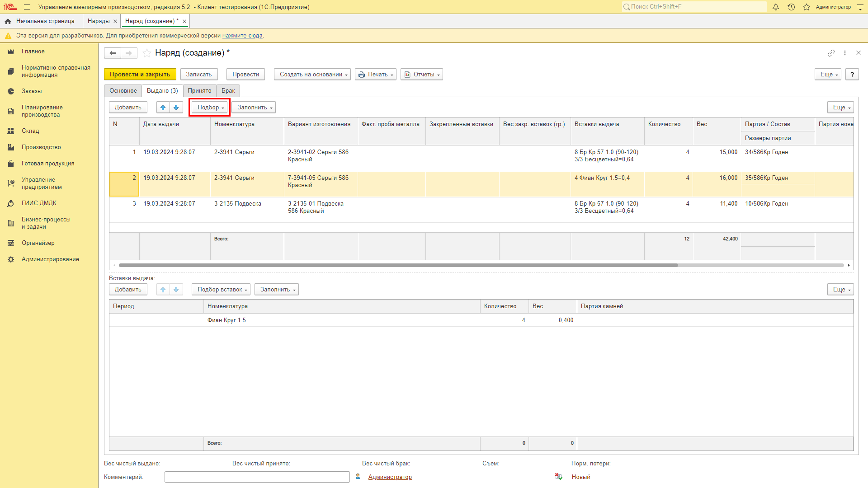Move row up in Выдано table
868x488 pixels.
tap(163, 108)
